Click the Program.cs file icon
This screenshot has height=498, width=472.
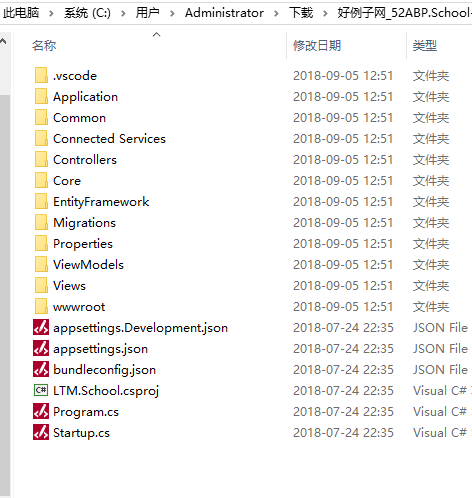pyautogui.click(x=41, y=411)
